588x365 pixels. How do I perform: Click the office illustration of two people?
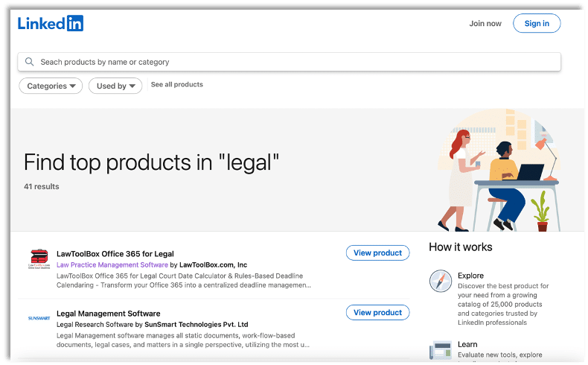[499, 170]
